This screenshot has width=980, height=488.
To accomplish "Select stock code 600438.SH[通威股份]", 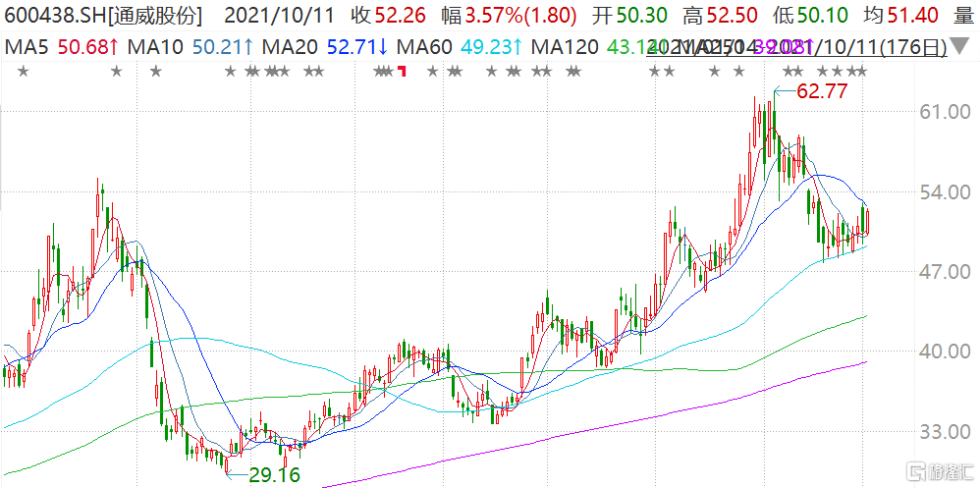I will click(102, 15).
